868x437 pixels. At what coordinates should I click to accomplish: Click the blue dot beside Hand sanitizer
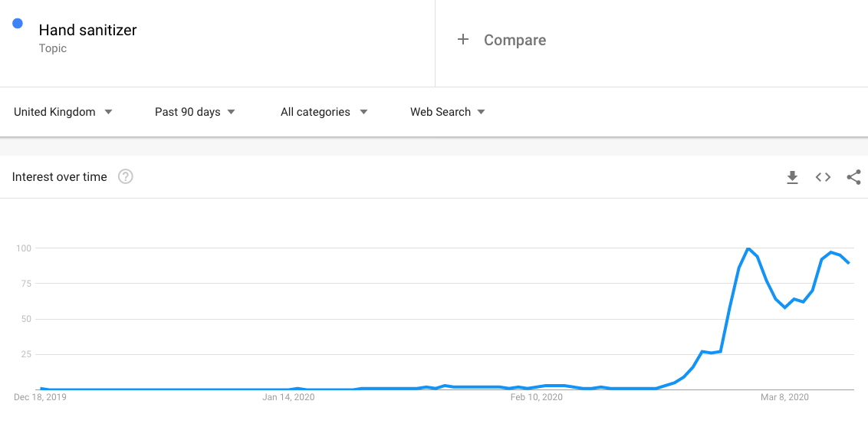(17, 23)
